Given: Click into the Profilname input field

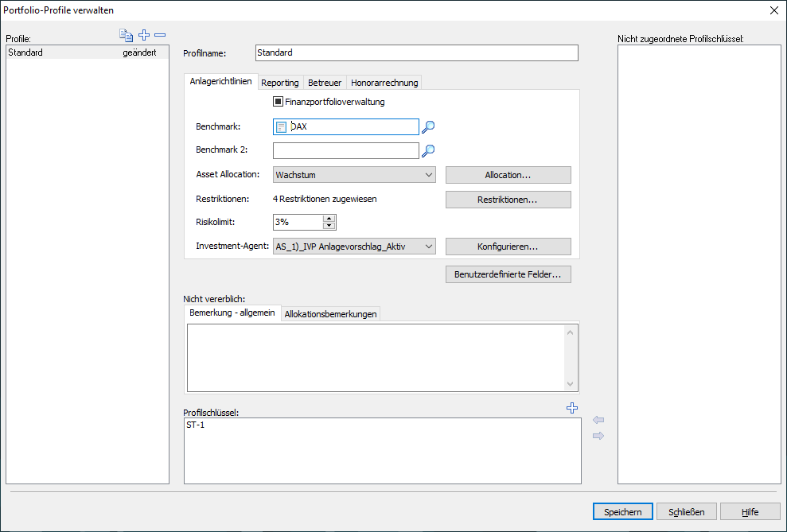Looking at the screenshot, I should (x=417, y=53).
